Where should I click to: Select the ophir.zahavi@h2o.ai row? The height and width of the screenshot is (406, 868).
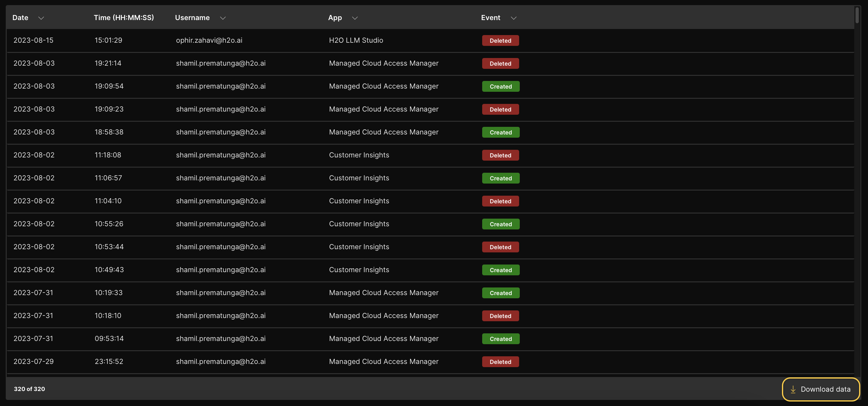pos(209,40)
